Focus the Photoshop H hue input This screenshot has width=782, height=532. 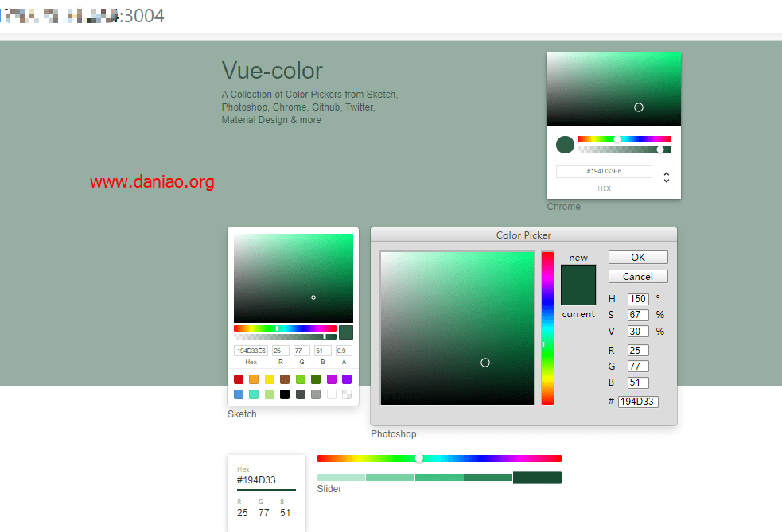tap(638, 299)
